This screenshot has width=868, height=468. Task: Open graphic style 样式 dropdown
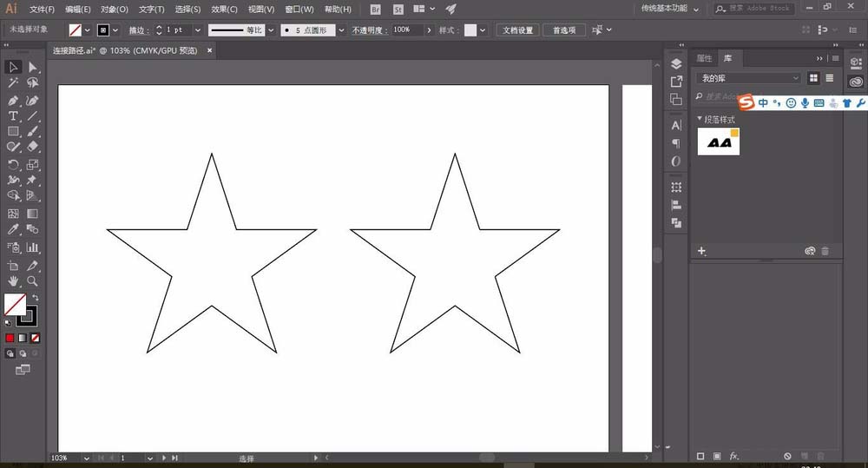(x=483, y=30)
